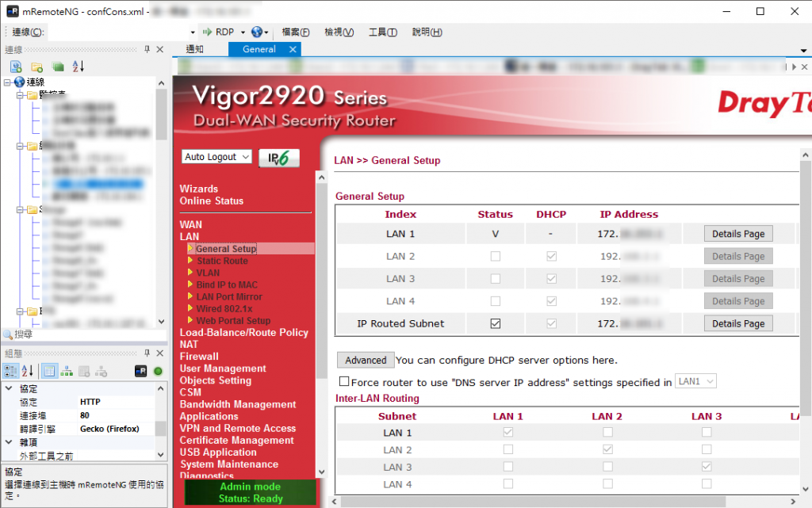
Task: Open the 檔案(F) menu
Action: (296, 32)
